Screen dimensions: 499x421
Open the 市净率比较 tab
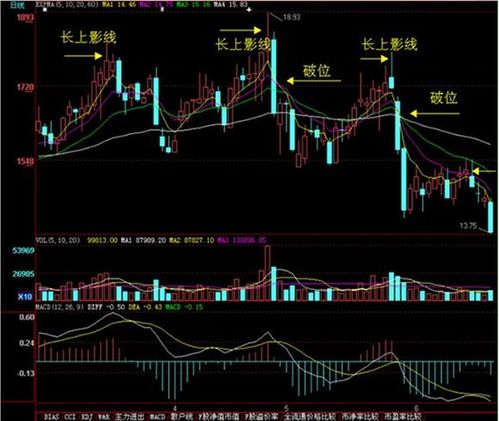360,417
